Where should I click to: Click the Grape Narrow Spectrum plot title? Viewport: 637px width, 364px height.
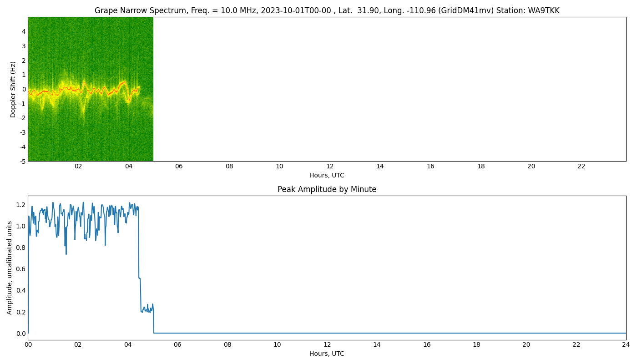pos(318,10)
